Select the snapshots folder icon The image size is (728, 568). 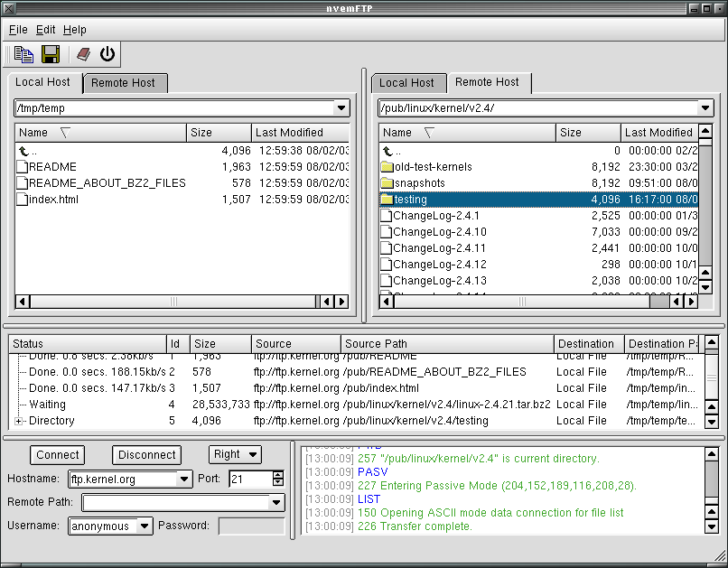tap(387, 183)
